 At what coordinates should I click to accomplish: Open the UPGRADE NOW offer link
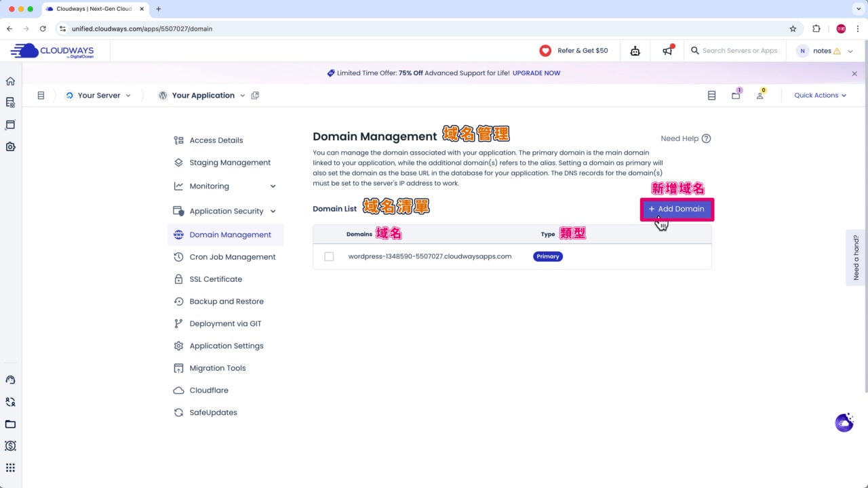pos(536,73)
